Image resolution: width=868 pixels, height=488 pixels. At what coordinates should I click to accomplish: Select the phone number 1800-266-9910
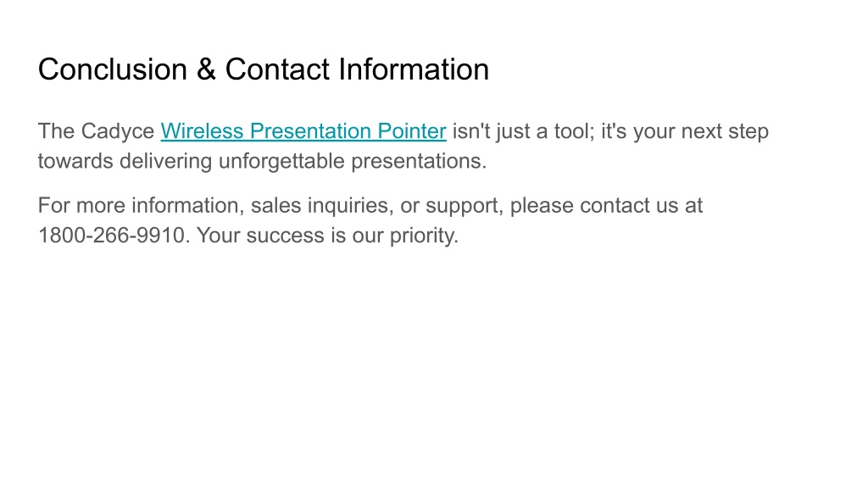click(111, 236)
